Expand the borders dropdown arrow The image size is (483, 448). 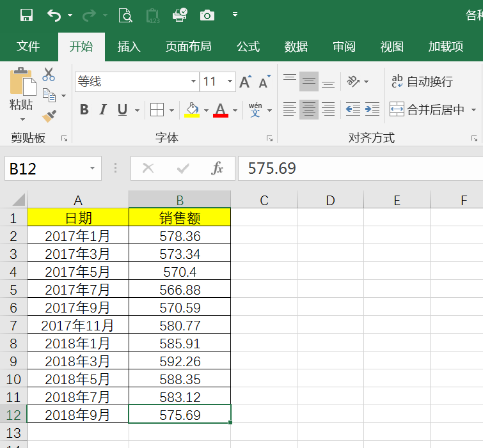[172, 110]
